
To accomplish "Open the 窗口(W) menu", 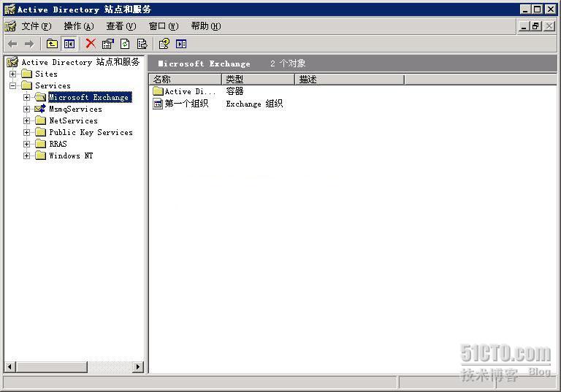I will click(x=164, y=26).
